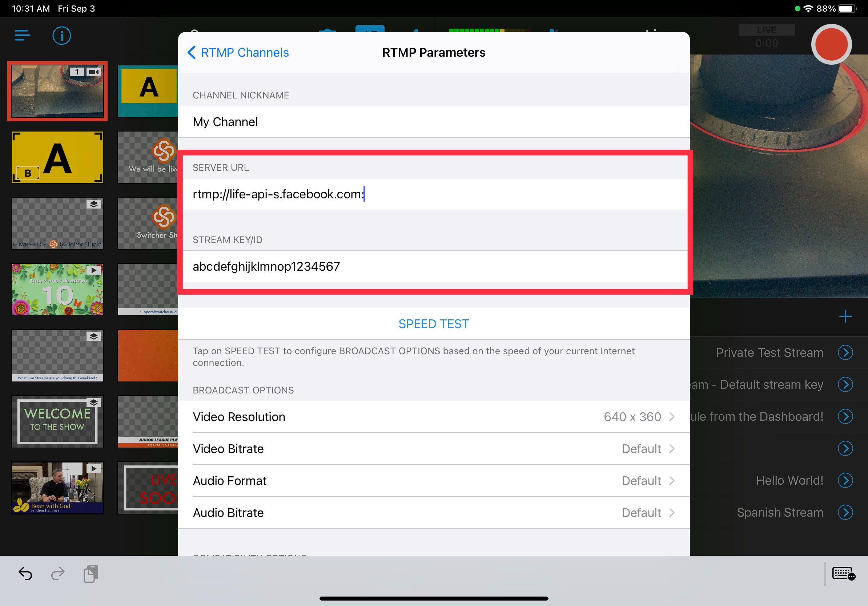Go back to RTMP Channels

[238, 53]
